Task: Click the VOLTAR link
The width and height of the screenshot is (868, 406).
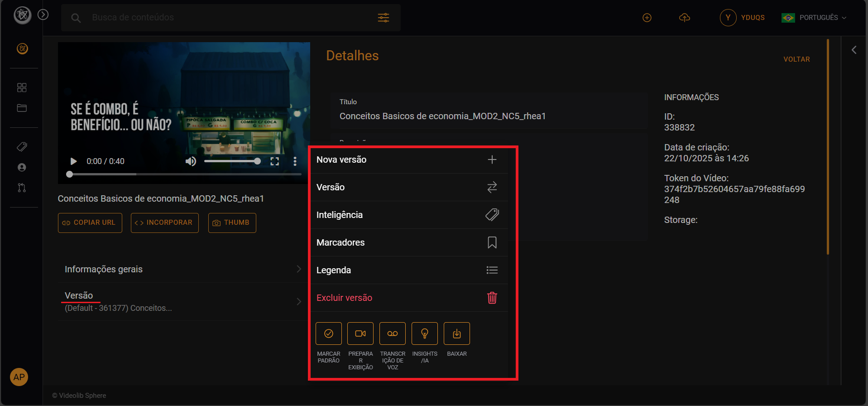Action: click(796, 59)
